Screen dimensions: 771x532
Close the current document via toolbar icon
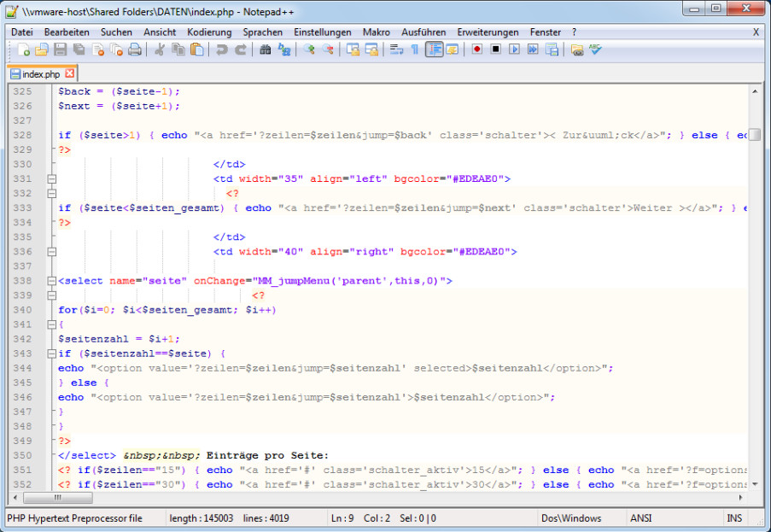click(x=98, y=50)
